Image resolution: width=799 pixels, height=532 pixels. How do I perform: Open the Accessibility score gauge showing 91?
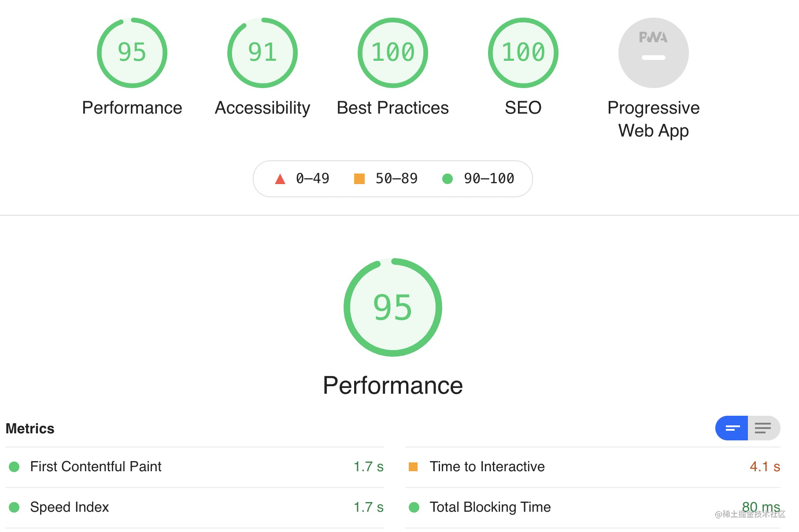point(263,53)
